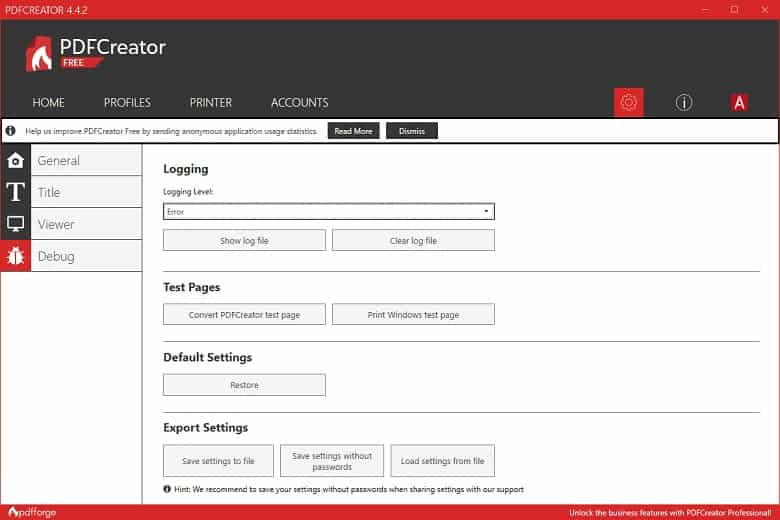Select the General home icon in sidebar
The image size is (780, 520).
click(x=15, y=160)
